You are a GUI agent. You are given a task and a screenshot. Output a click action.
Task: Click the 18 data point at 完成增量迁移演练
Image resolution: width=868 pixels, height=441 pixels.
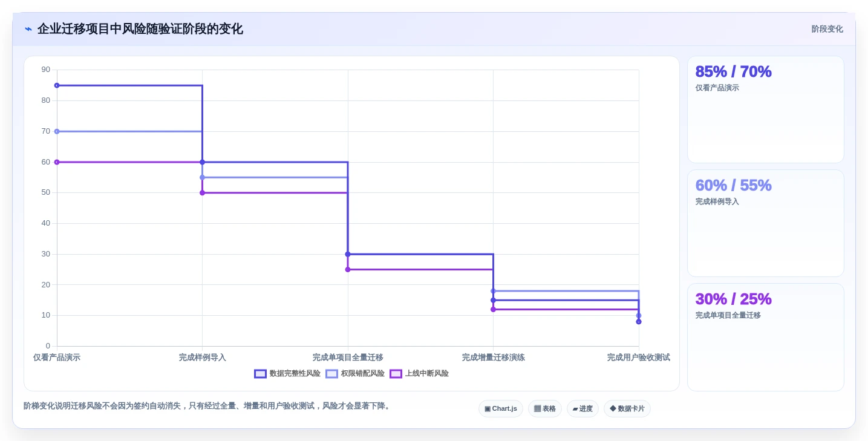tap(493, 291)
